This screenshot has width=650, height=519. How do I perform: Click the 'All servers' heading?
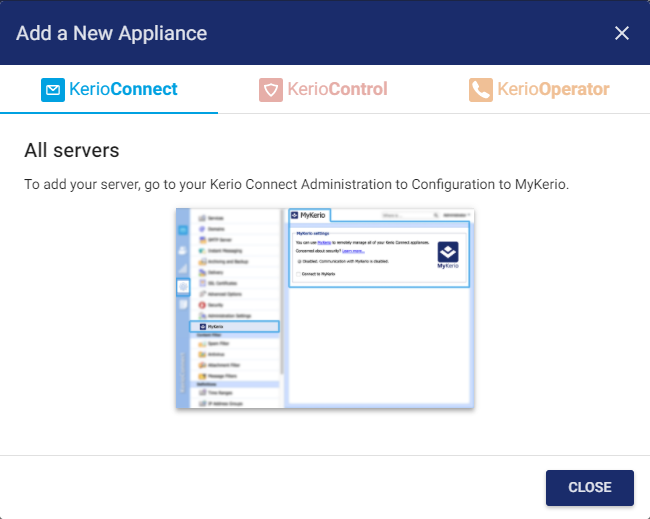(x=72, y=150)
